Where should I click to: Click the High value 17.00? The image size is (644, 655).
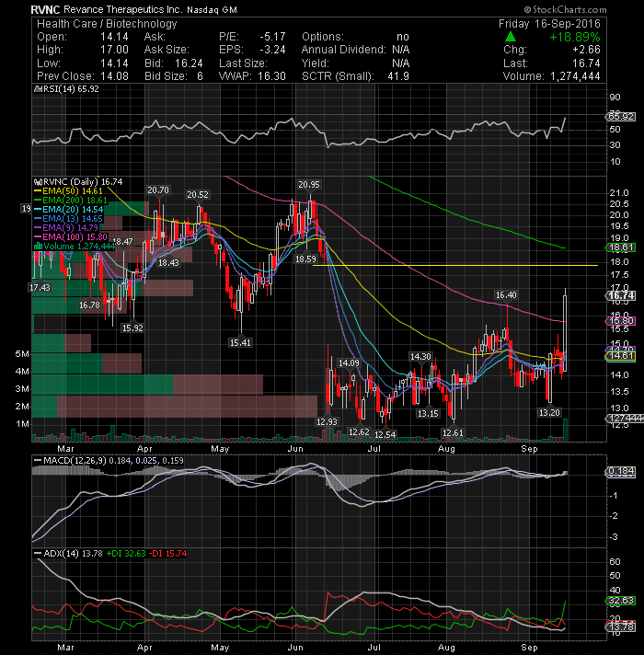pos(114,50)
